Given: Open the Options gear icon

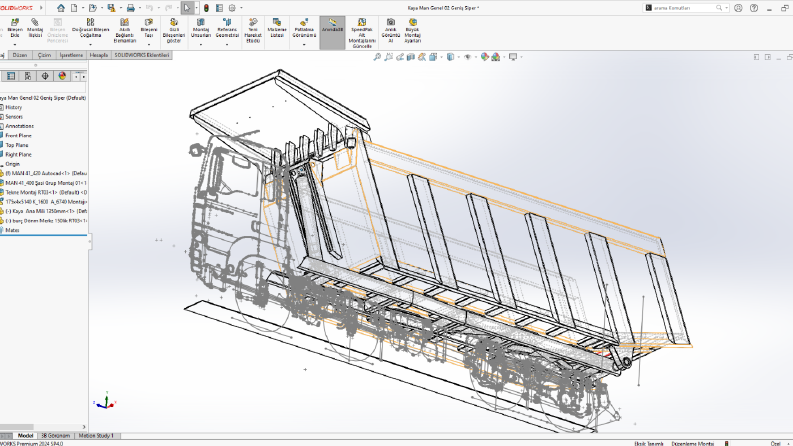Looking at the screenshot, I should 232,8.
